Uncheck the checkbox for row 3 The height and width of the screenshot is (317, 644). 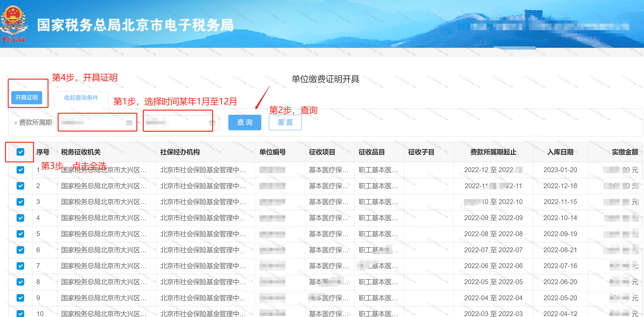20,202
